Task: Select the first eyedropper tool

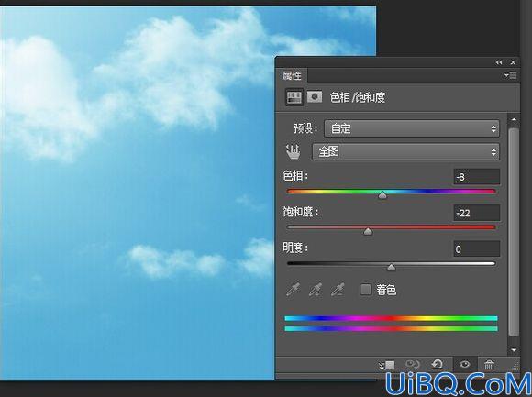Action: point(294,290)
